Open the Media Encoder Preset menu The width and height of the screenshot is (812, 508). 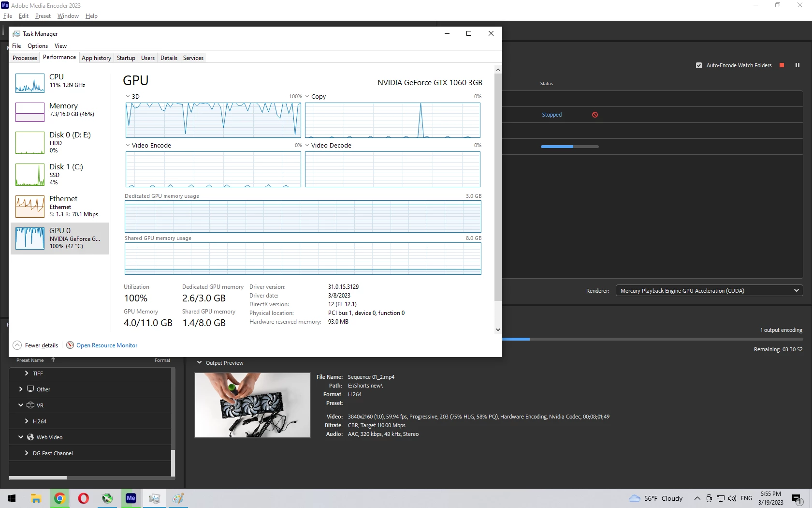pos(43,16)
